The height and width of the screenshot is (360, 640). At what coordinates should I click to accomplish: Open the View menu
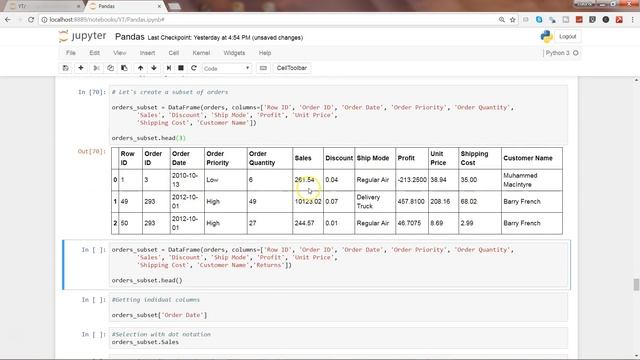point(120,53)
